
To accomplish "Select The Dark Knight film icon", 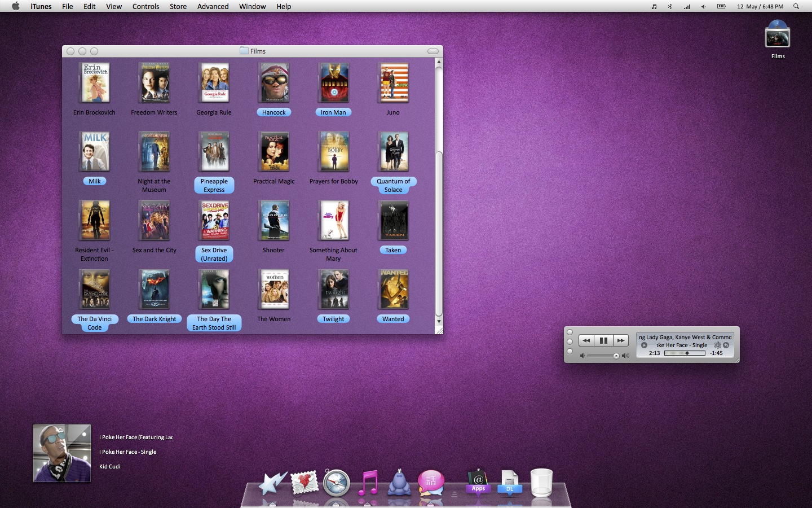I will [155, 290].
